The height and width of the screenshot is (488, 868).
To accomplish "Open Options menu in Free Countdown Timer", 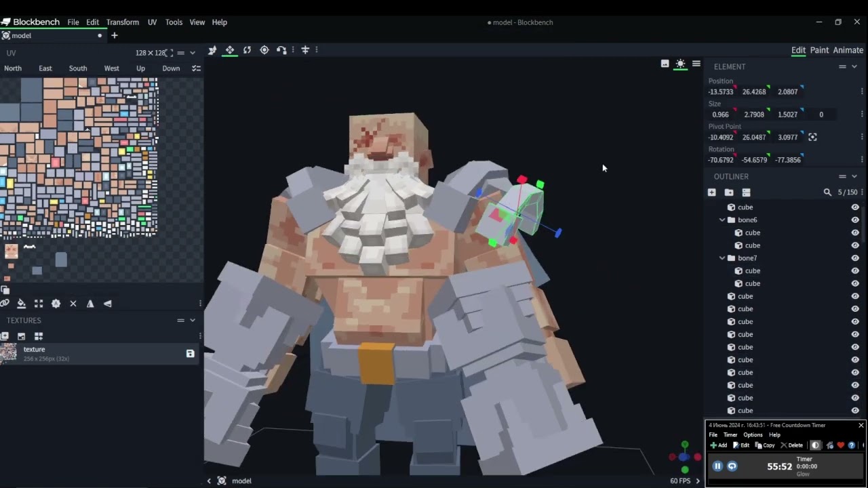I will 753,434.
